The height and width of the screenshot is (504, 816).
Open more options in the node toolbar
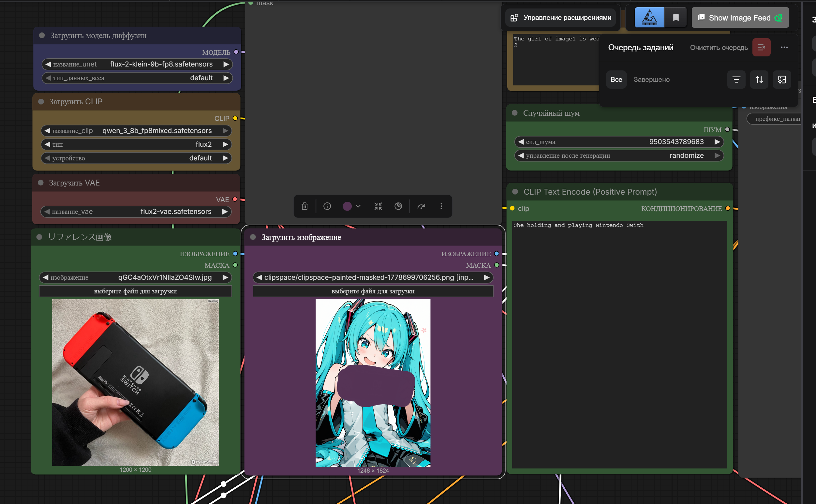click(x=441, y=206)
